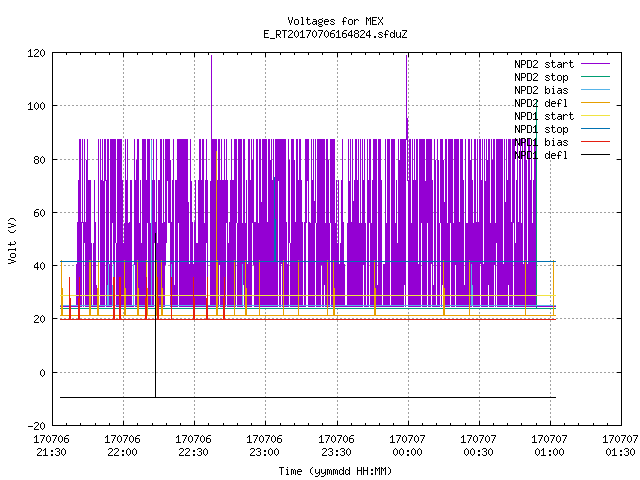The image size is (640, 480).
Task: Click the y-axis tick label 100
Action: tap(36, 107)
